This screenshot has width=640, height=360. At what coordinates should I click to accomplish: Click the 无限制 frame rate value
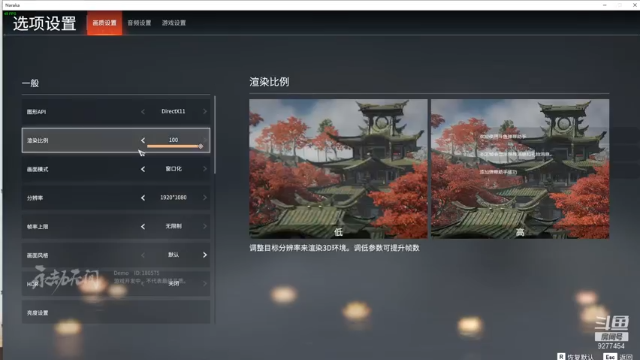click(x=173, y=226)
